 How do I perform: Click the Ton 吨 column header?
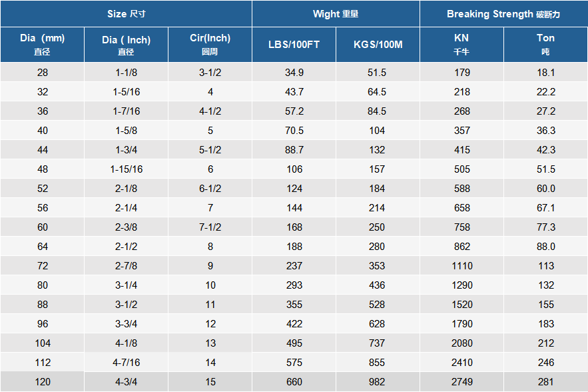point(545,44)
